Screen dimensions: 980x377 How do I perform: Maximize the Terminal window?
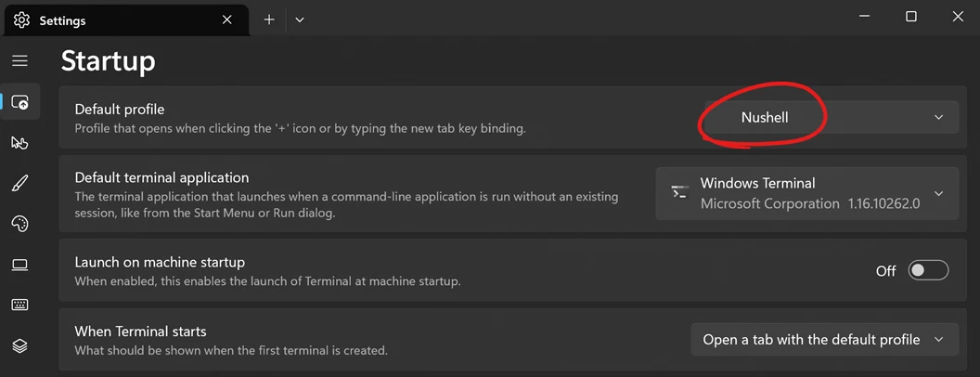pyautogui.click(x=911, y=17)
